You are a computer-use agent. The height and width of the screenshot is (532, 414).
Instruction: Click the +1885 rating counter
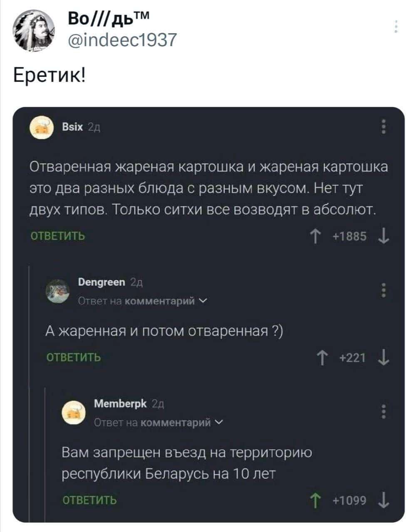pos(350,235)
